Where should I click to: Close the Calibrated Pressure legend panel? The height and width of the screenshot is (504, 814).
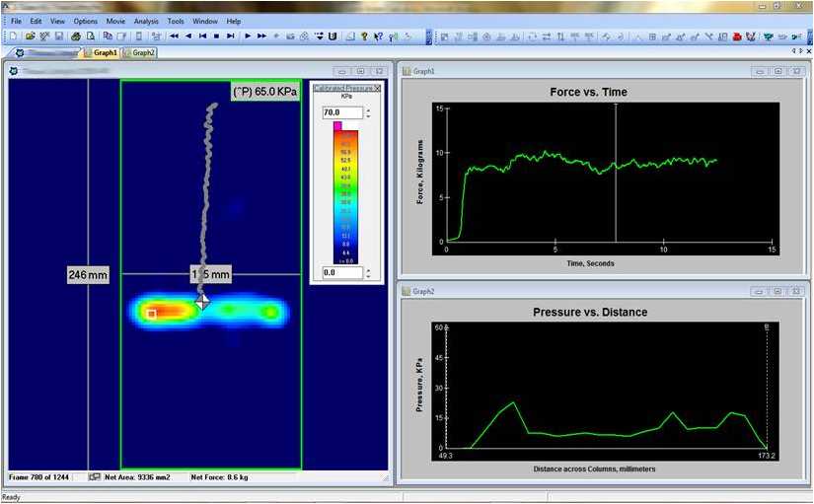pos(377,89)
